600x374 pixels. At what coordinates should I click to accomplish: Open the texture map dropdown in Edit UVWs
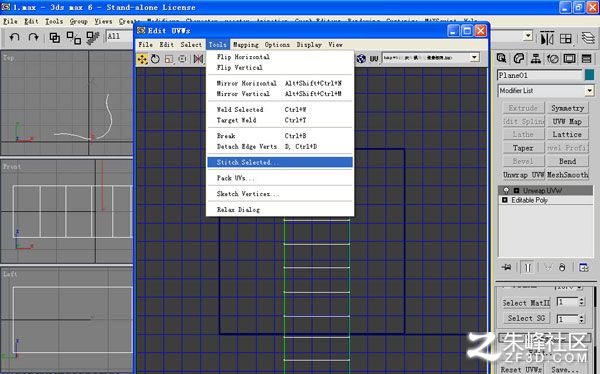(x=431, y=58)
